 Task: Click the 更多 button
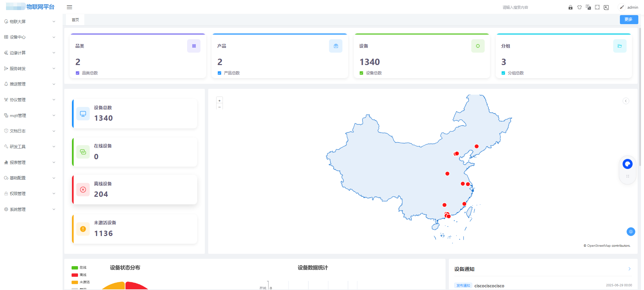pos(629,19)
